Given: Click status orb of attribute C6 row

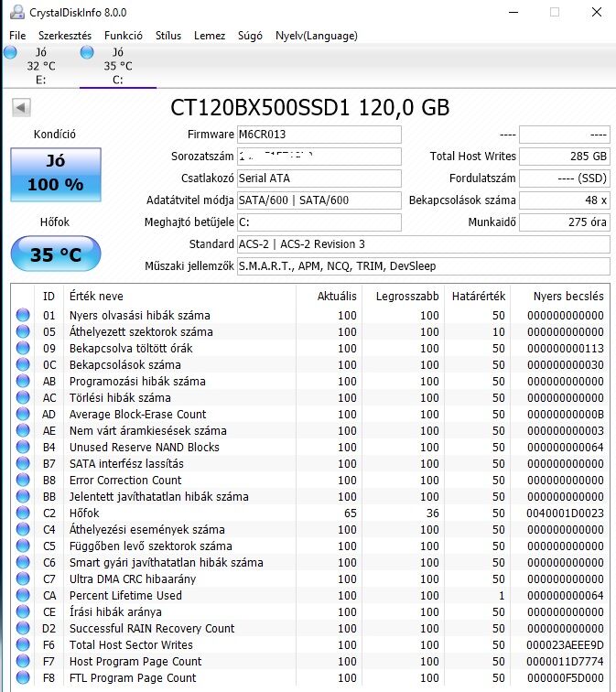Looking at the screenshot, I should 23,562.
